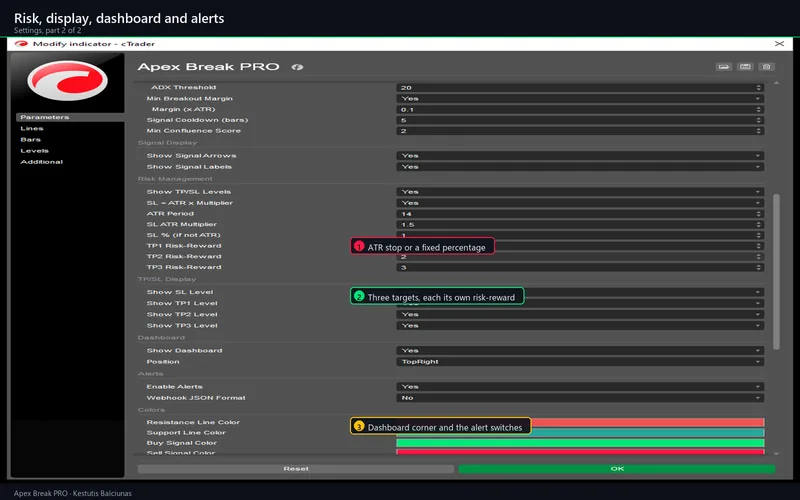Click the SL % (if not ATR) stepper arrows
Viewport: 800px width, 500px height.
click(x=759, y=235)
